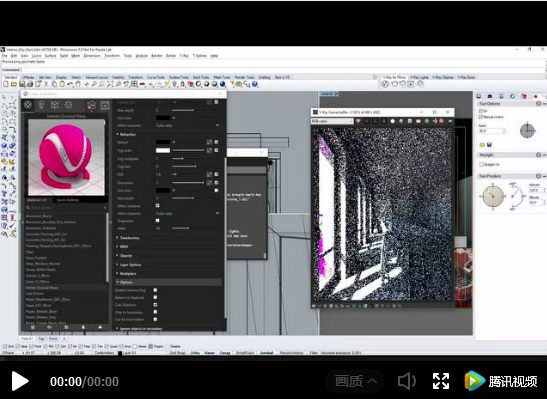Toggle the video player volume icon
Viewport: 547px width, 399px height.
(406, 381)
